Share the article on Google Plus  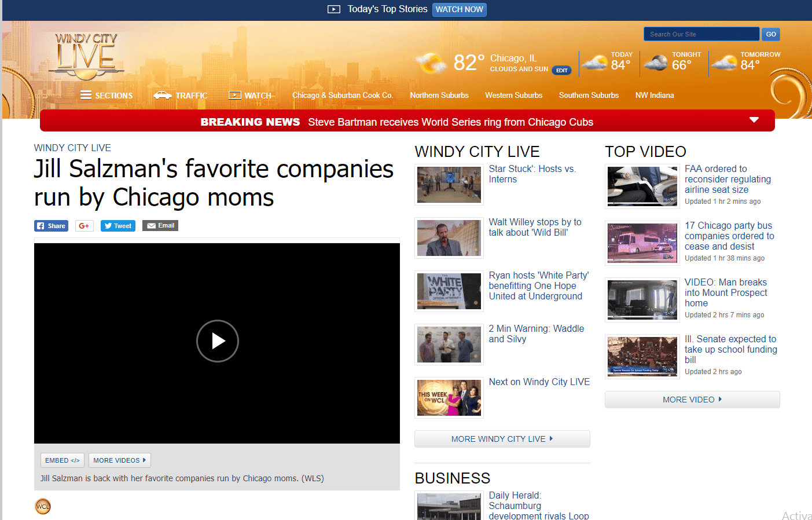84,226
